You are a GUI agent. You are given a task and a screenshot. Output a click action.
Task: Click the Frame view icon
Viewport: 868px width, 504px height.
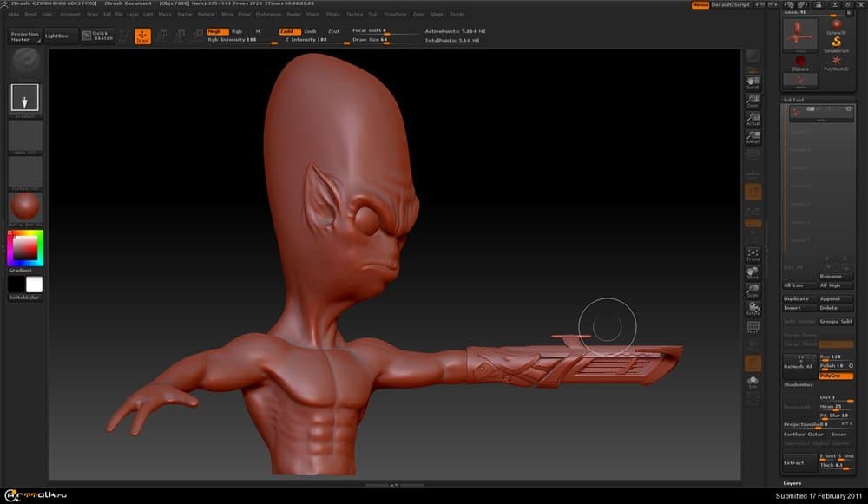[x=753, y=254]
